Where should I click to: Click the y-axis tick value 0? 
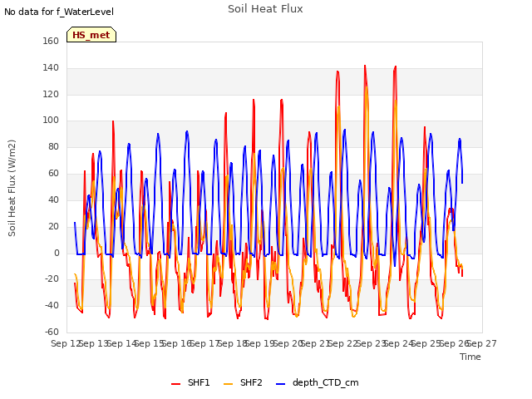click(57, 253)
